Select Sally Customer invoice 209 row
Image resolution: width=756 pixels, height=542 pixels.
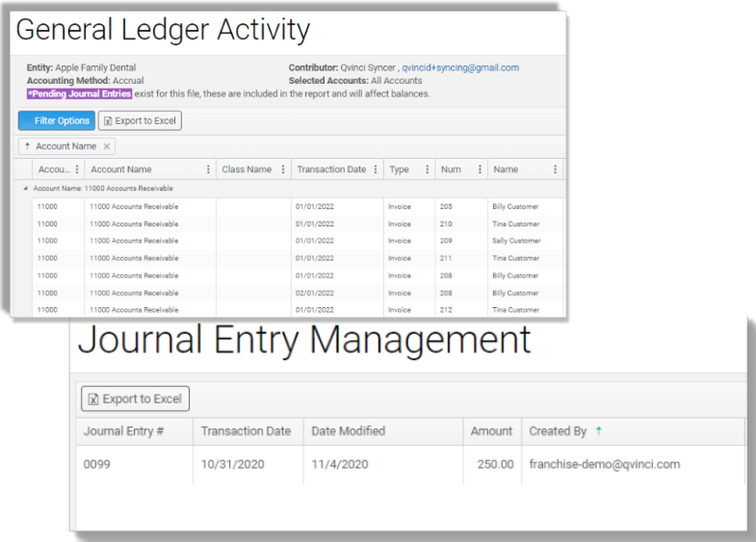pos(289,241)
